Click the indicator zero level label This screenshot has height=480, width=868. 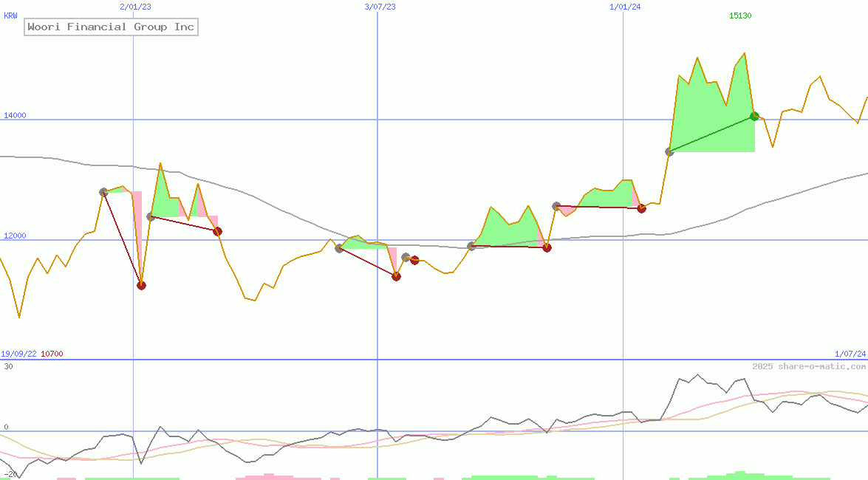[6, 426]
